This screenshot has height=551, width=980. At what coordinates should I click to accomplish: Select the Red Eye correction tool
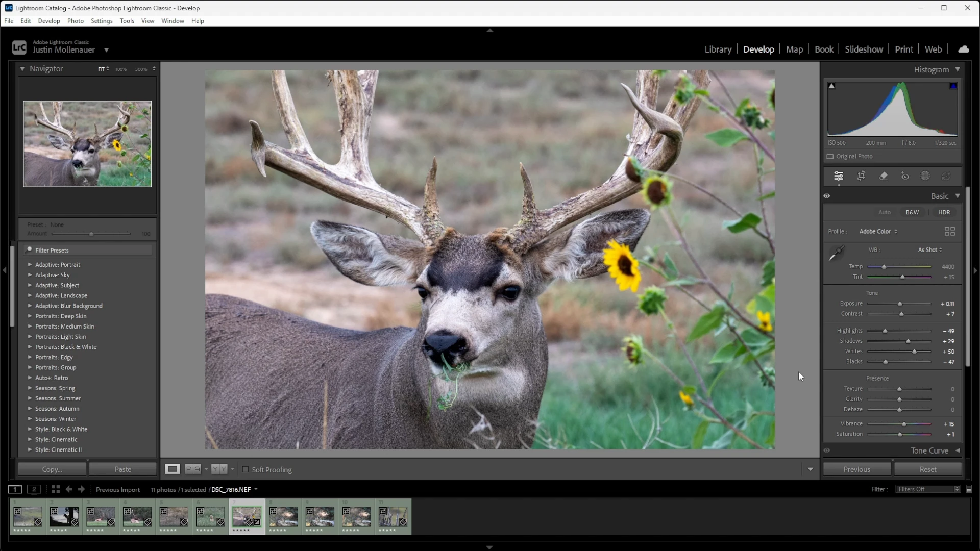pyautogui.click(x=905, y=176)
